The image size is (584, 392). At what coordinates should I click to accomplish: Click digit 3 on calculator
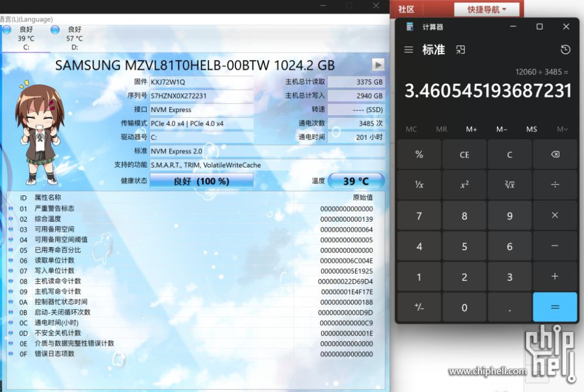(x=510, y=276)
